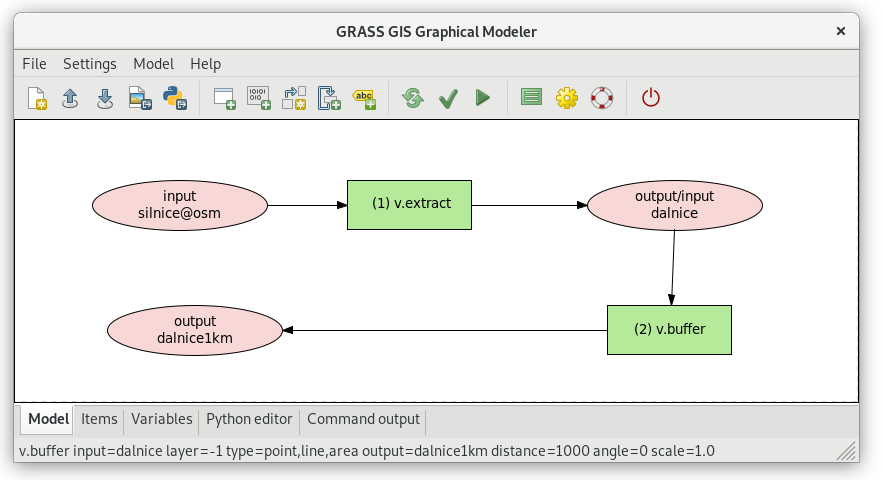Screen dimensions: 883x480
Task: Add abc comment label to model icon
Action: click(364, 99)
